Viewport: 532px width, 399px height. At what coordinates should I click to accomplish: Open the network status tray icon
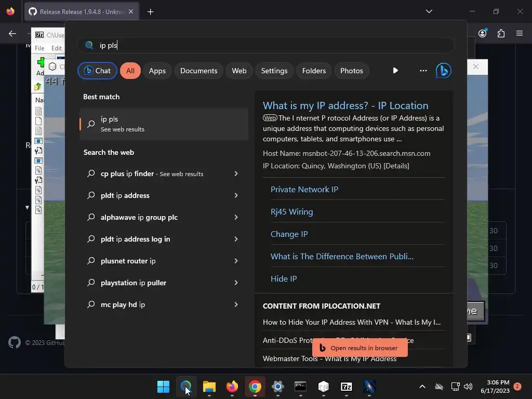pos(455,387)
